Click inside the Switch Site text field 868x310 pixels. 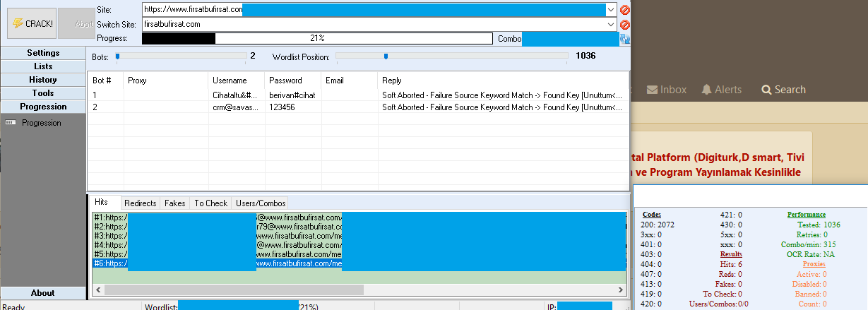coord(374,24)
